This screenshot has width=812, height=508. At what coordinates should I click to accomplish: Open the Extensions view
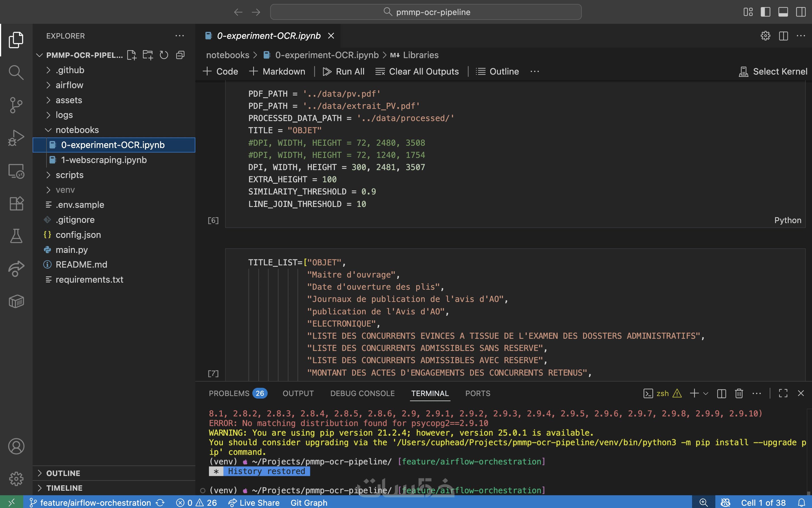[x=16, y=204]
